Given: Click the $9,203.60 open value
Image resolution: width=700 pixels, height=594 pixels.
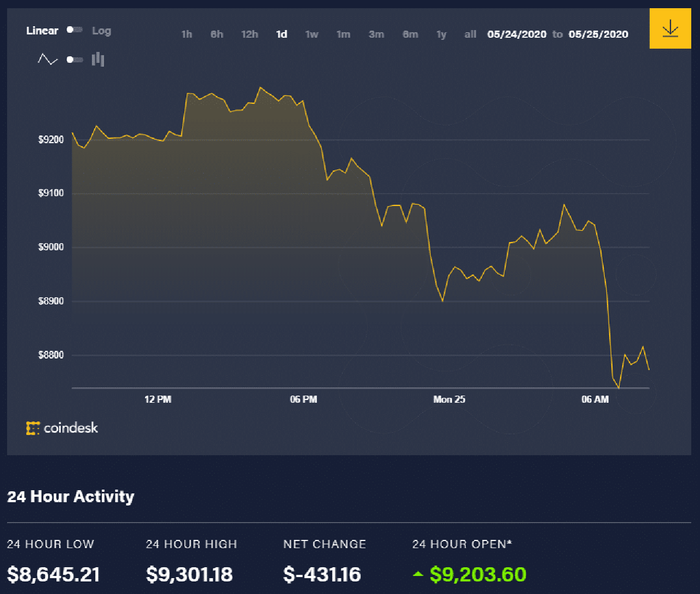Looking at the screenshot, I should pos(478,575).
